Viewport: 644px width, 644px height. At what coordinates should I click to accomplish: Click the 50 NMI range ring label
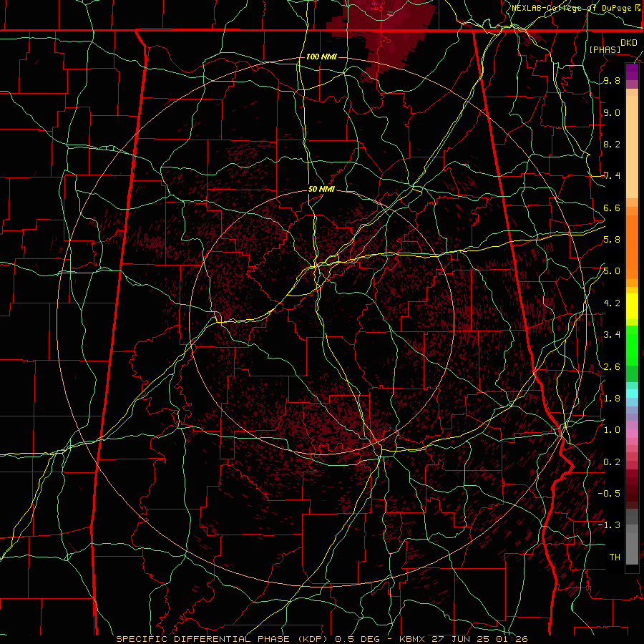click(x=321, y=189)
